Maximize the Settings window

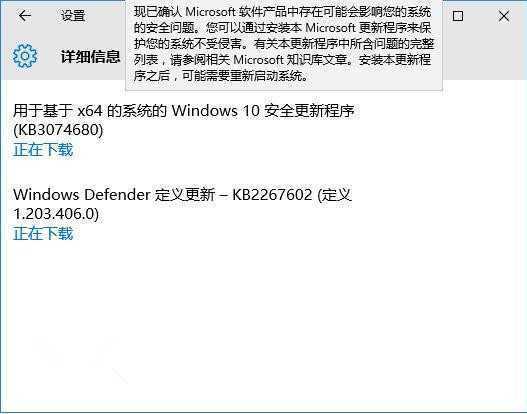[x=458, y=16]
